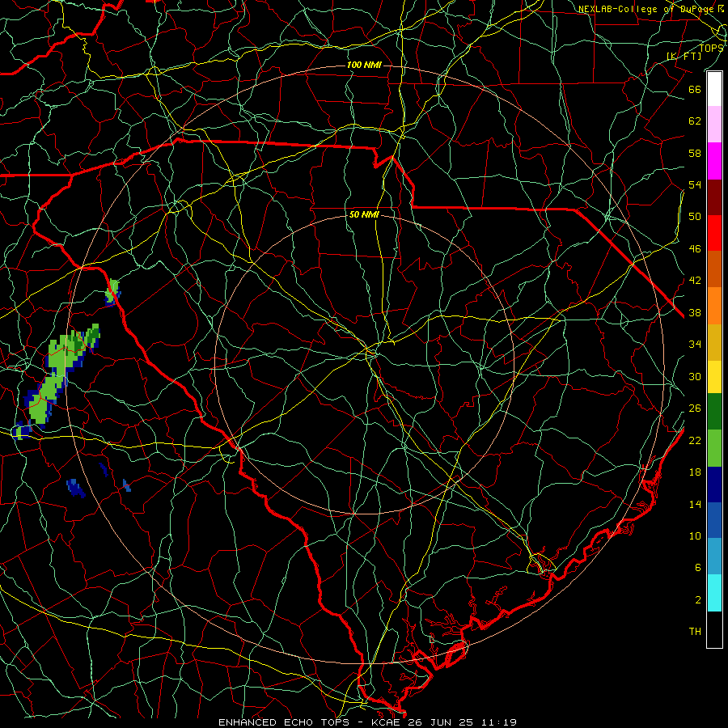Click the dark orange swatch between 46 and 42
This screenshot has width=728, height=728.
[x=714, y=269]
